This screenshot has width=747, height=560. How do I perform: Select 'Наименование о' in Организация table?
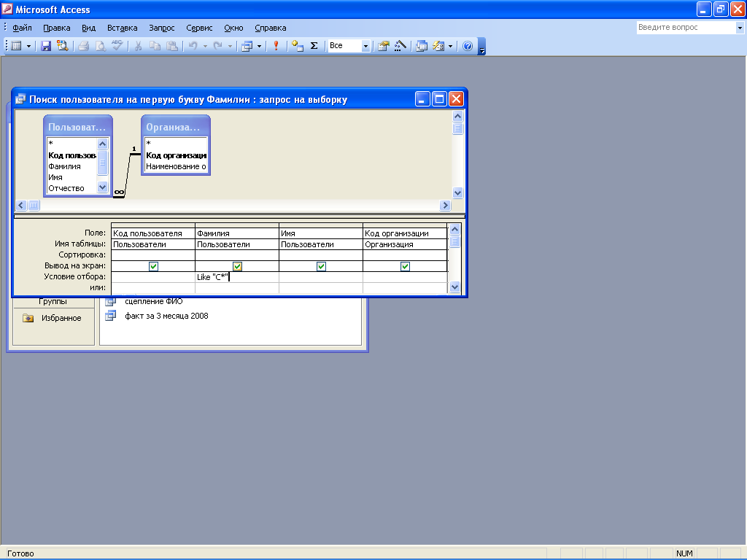176,166
